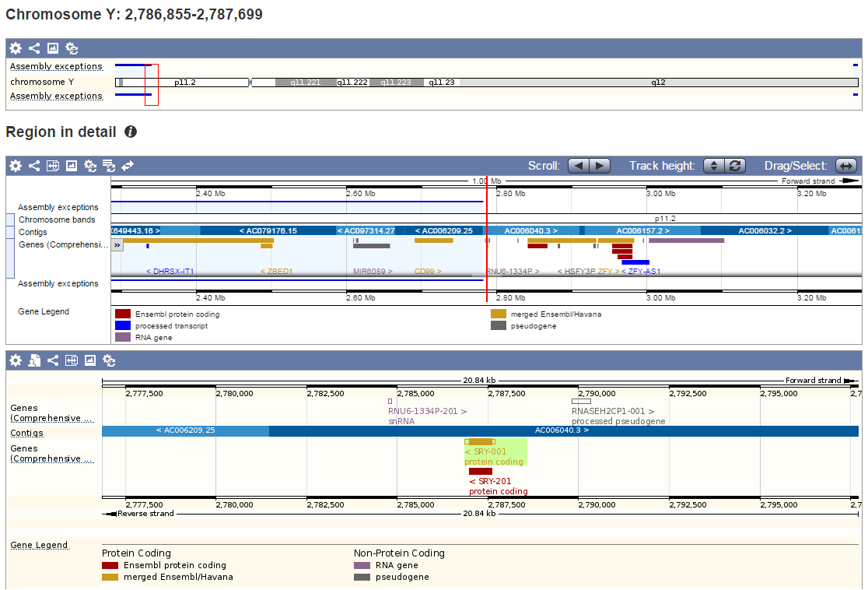Open the SRY-001 gene label
This screenshot has height=590, width=868.
pyautogui.click(x=487, y=451)
